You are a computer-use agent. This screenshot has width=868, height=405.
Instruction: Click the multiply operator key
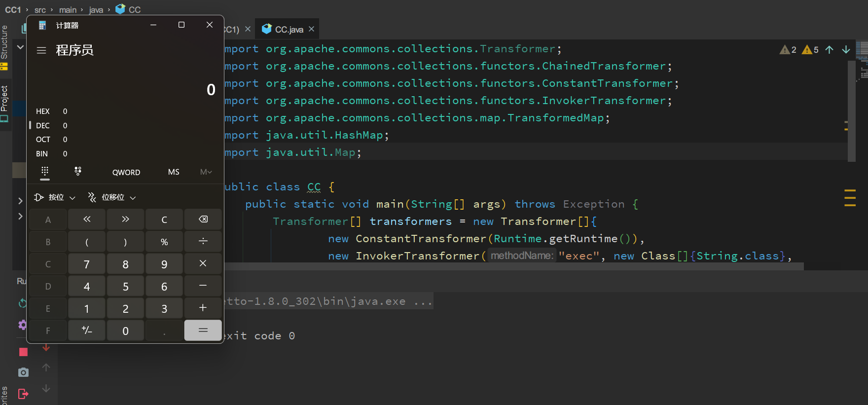(203, 264)
